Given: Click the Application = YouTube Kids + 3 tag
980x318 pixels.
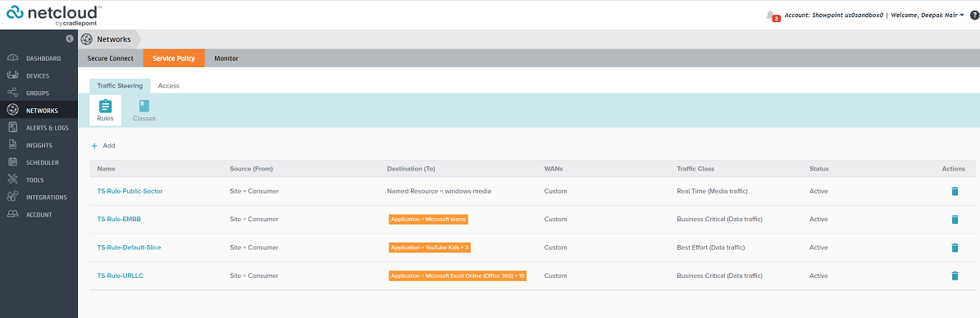Looking at the screenshot, I should click(430, 248).
